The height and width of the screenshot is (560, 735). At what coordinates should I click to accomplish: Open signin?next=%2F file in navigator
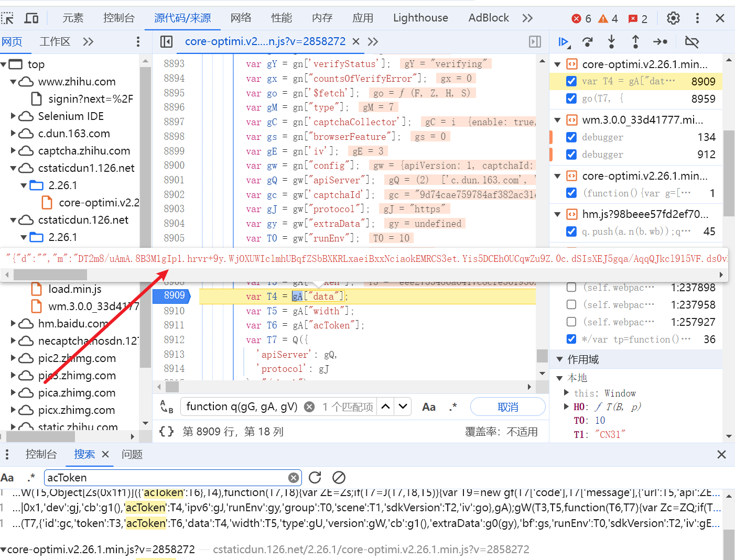pyautogui.click(x=91, y=99)
